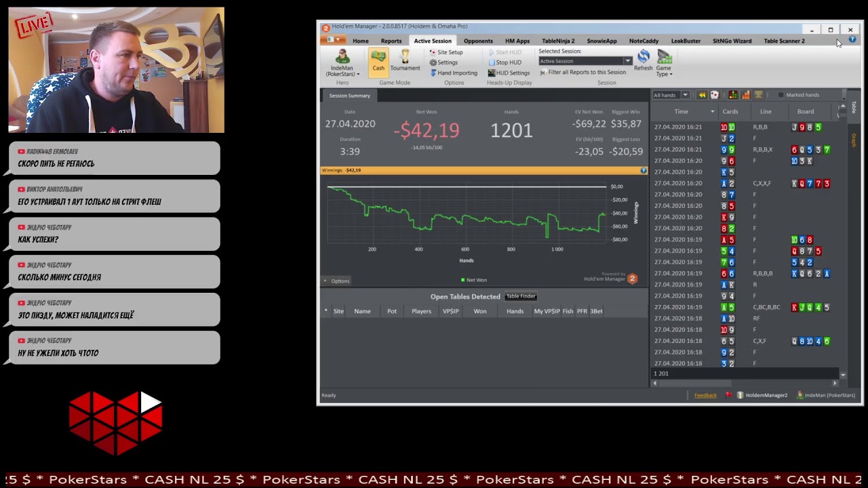Viewport: 868px width, 488px height.
Task: Open the SitNGo Wizard tab
Action: coord(732,41)
